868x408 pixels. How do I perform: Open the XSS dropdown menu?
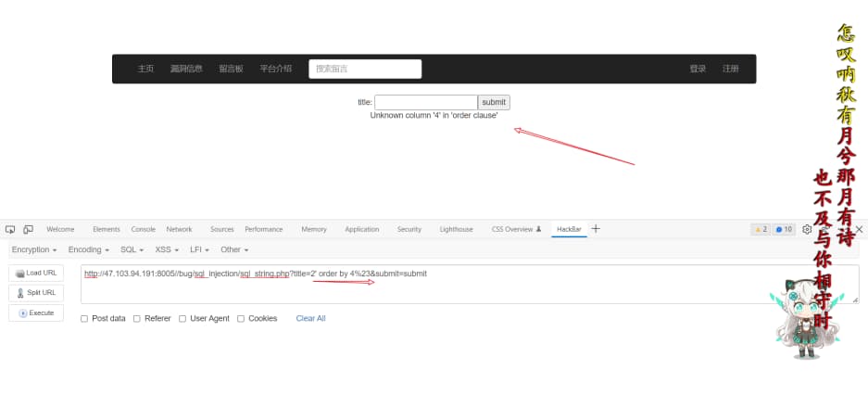pos(167,250)
